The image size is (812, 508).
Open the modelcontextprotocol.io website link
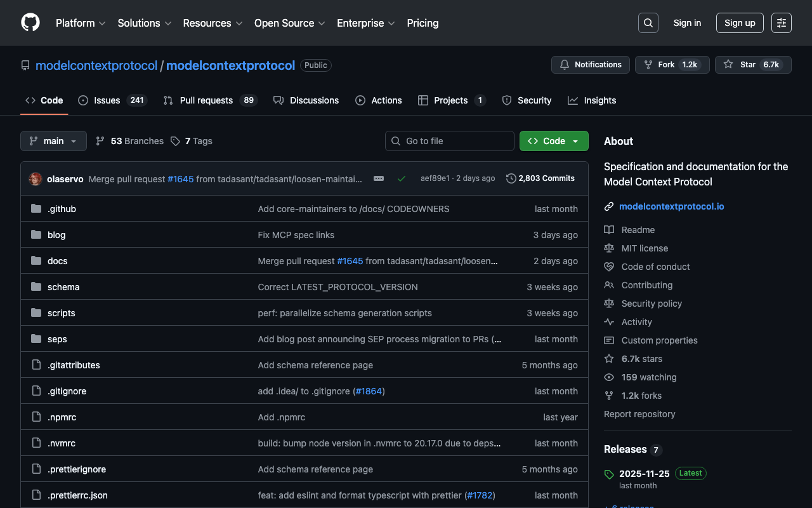point(671,206)
